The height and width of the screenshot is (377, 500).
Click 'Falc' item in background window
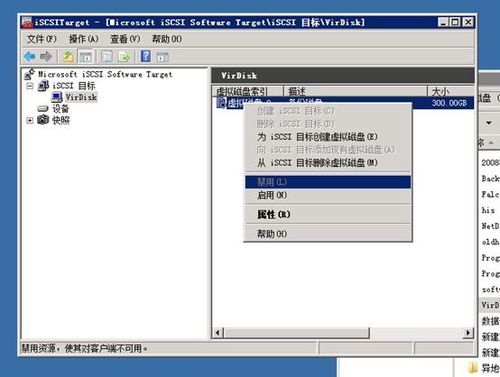[490, 194]
